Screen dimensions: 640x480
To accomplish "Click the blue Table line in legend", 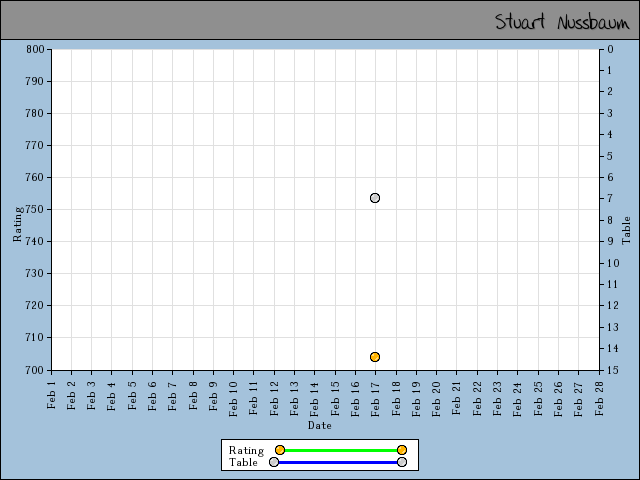I will 338,462.
